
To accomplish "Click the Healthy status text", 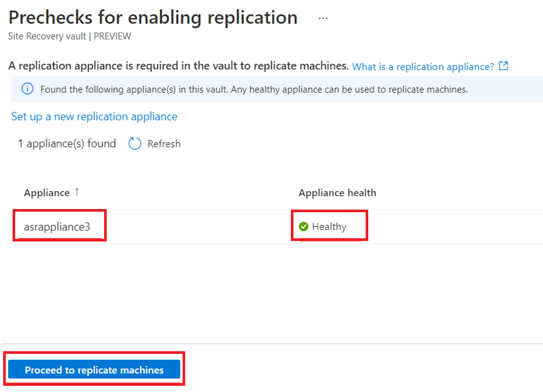I will pyautogui.click(x=329, y=227).
